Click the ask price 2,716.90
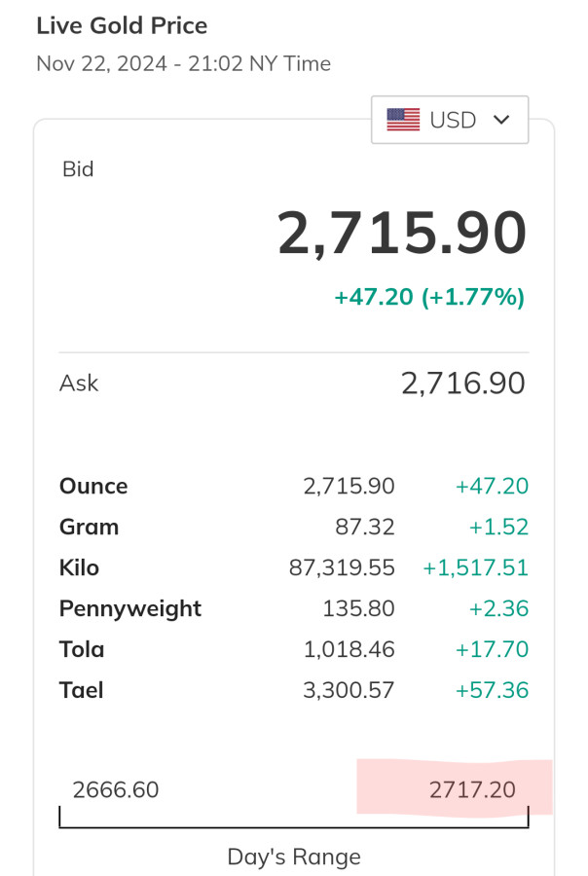 pos(462,383)
